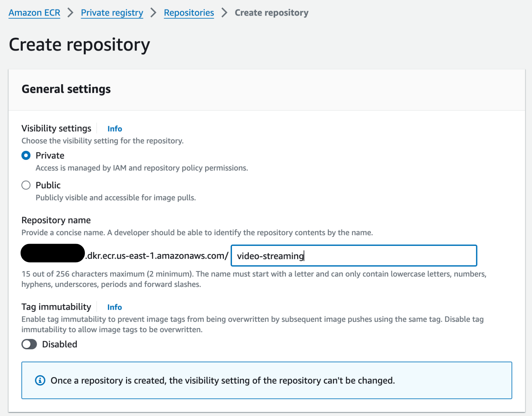
Task: Go to Private registry breadcrumb
Action: pos(112,13)
